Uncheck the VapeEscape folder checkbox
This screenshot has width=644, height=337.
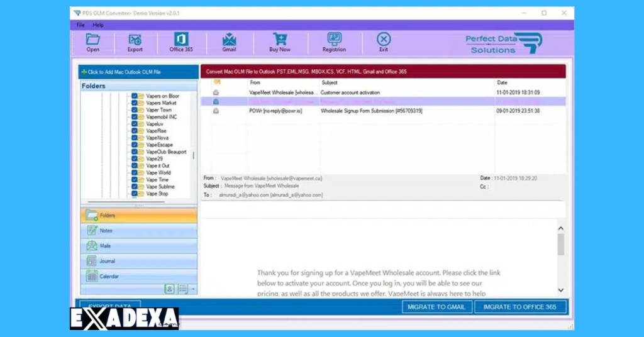[x=135, y=145]
